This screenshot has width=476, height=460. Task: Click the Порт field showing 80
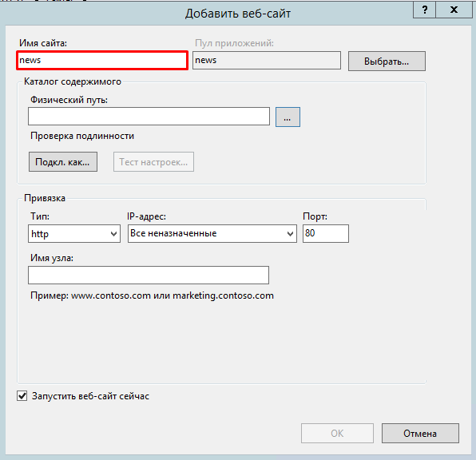[326, 233]
